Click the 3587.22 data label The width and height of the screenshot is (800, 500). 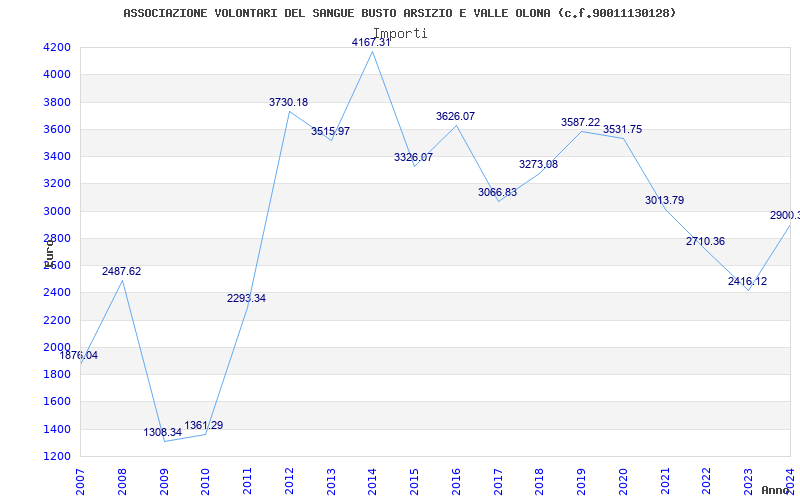point(581,122)
